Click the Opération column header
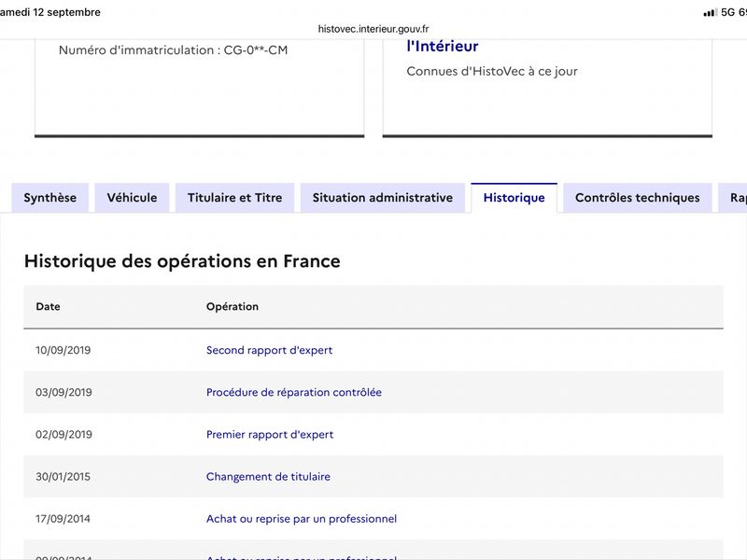 coord(233,306)
